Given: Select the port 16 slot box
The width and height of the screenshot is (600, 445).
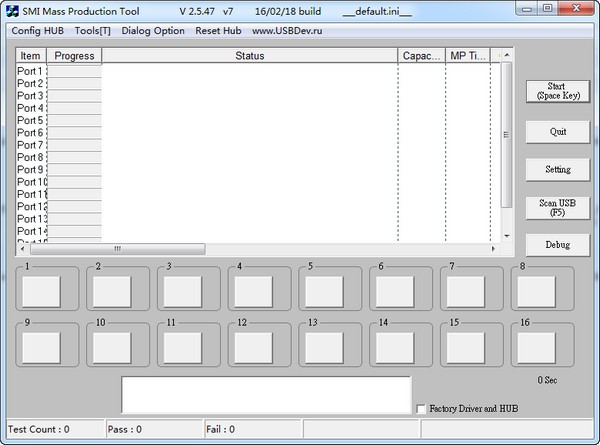Looking at the screenshot, I should [536, 348].
